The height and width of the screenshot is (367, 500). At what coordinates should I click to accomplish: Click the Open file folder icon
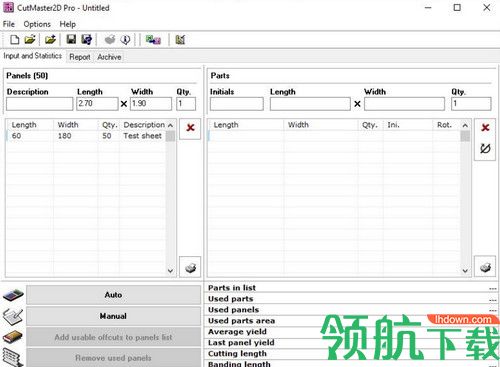click(x=30, y=40)
